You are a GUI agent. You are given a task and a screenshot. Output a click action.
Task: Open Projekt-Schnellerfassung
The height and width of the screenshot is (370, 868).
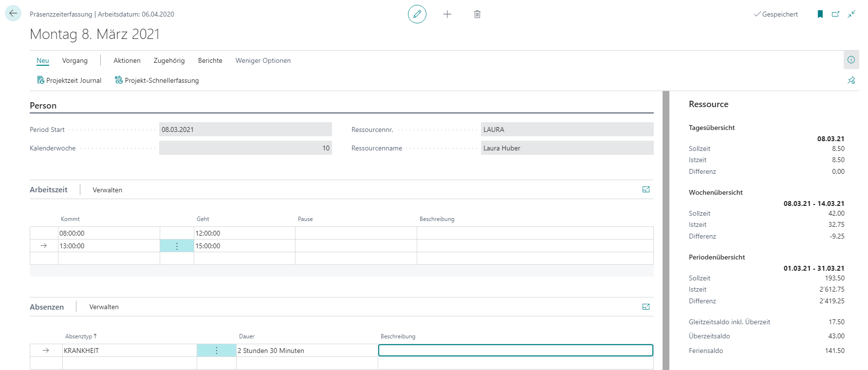[157, 80]
